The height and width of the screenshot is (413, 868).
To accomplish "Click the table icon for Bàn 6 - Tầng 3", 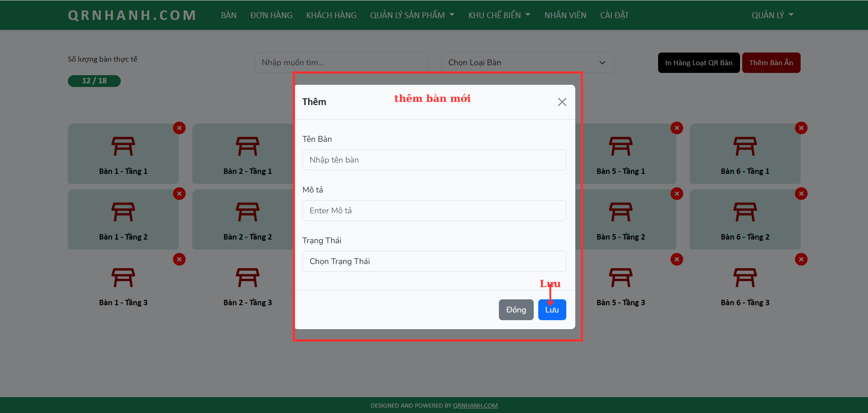I will click(x=745, y=278).
